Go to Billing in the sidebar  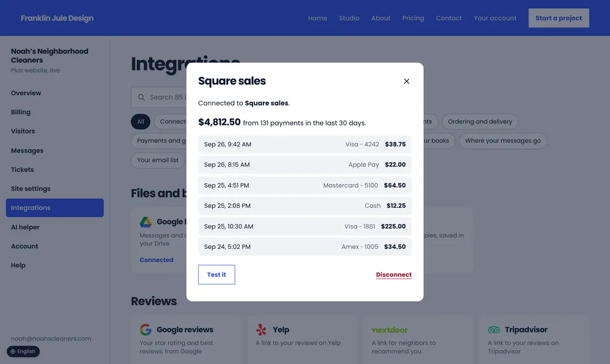coord(21,112)
